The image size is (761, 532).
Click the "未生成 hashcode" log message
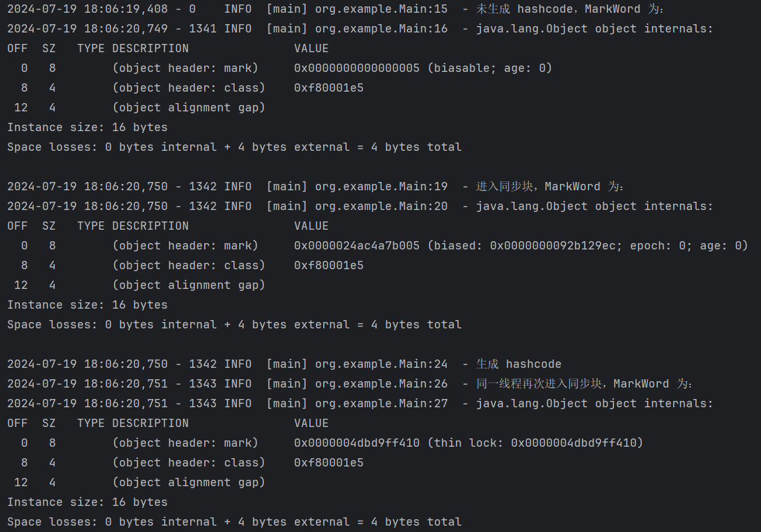tap(524, 9)
